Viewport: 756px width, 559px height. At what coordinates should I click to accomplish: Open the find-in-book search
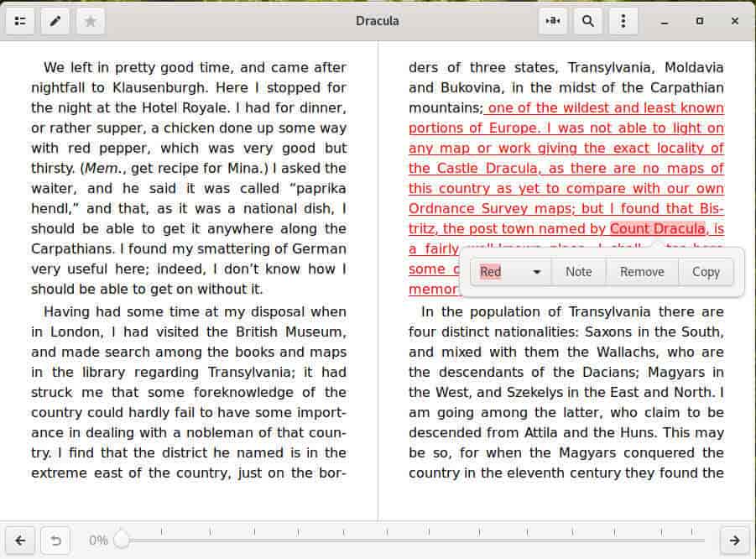point(587,21)
